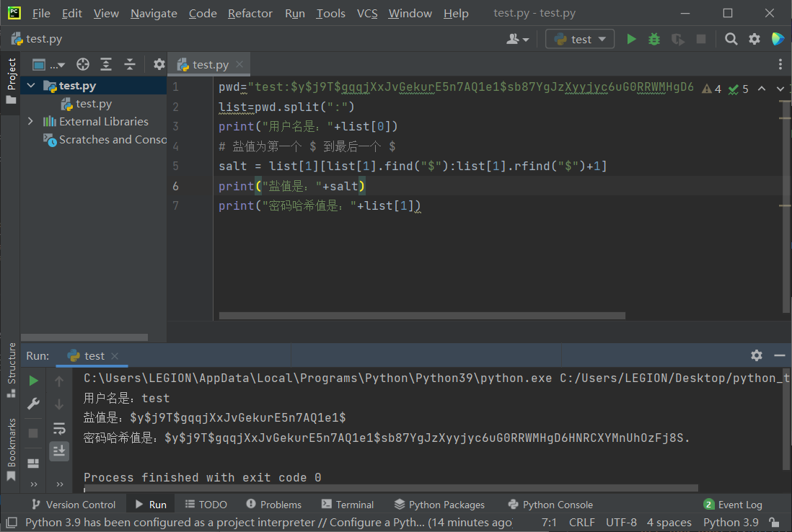
Task: Click Python 3.9 interpreter selector
Action: 731,523
